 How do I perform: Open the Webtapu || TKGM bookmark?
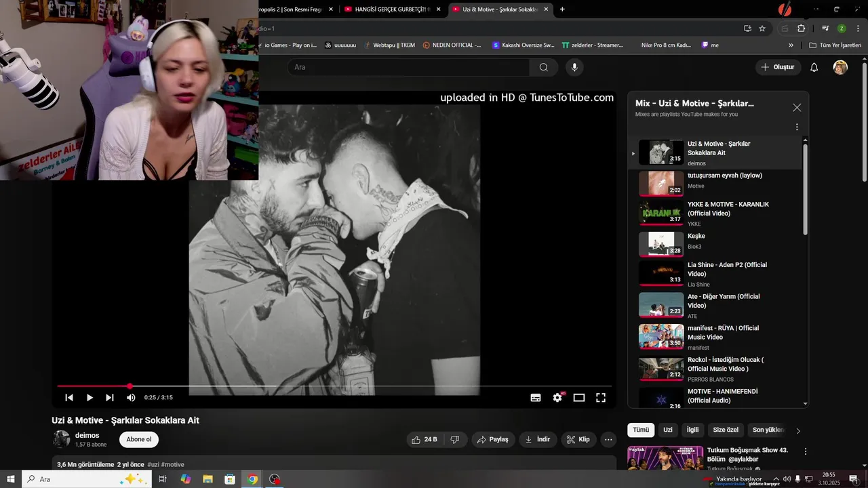389,45
